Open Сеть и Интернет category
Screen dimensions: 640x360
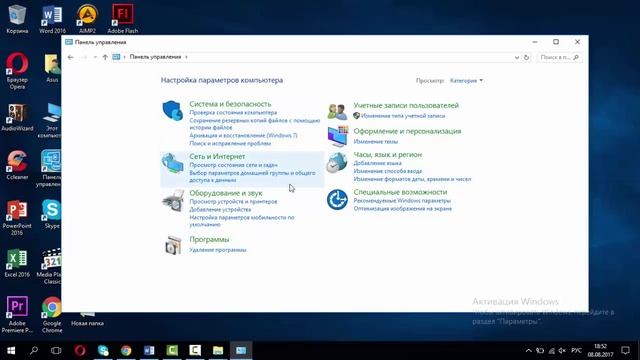tap(217, 156)
